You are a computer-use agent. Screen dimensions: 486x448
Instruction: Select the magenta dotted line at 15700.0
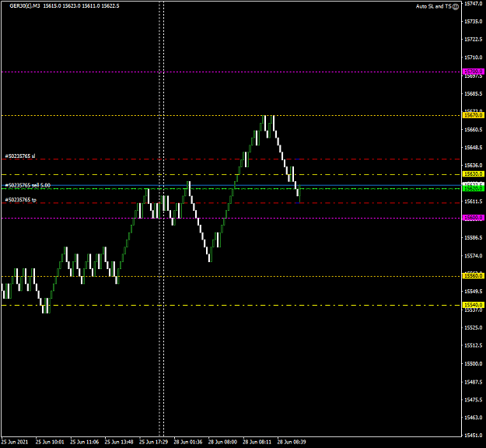[231, 72]
